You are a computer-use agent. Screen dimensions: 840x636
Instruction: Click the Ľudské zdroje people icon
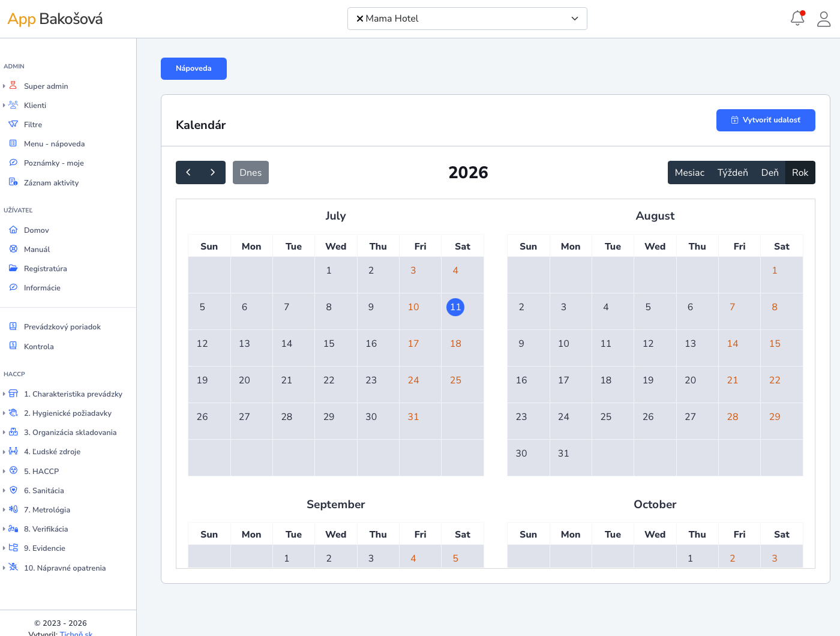point(13,451)
